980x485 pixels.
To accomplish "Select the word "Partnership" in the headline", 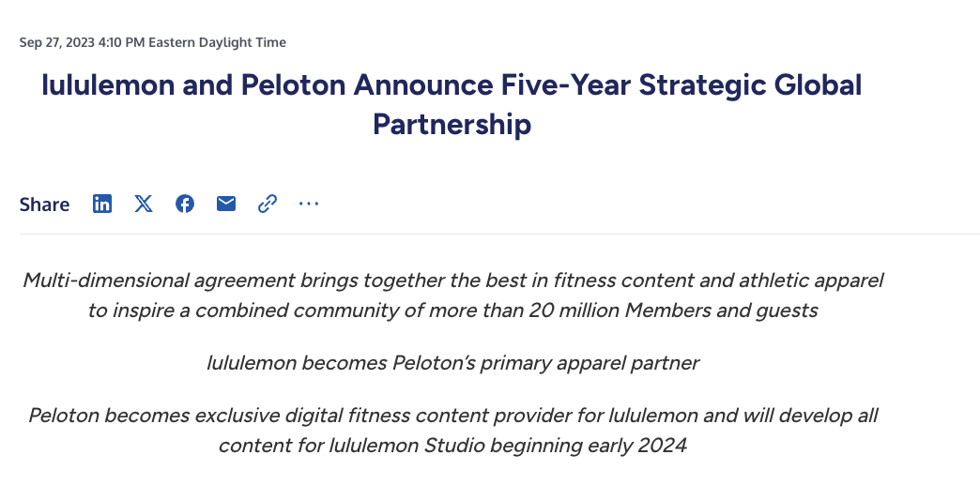I will 452,124.
